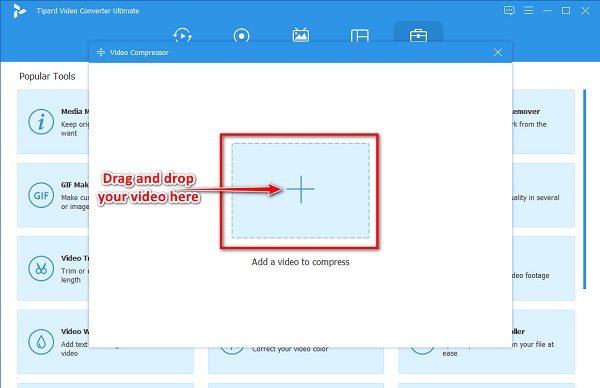Click the Video Trimmer scissors icon

point(41,269)
